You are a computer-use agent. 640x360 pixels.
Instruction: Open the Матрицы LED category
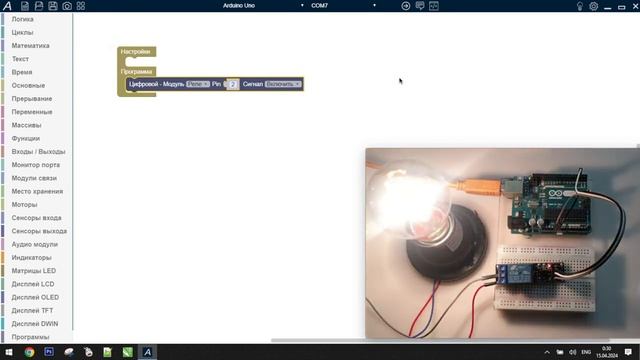click(33, 271)
